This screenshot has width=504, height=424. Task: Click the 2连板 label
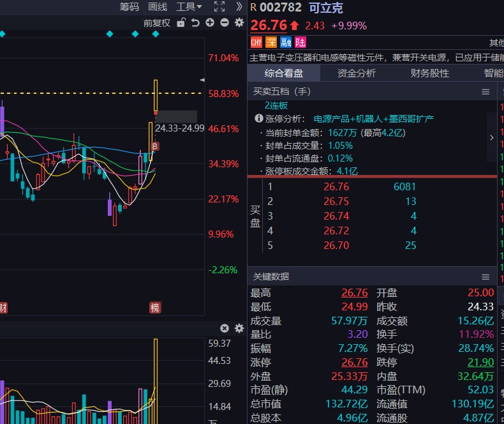pos(276,105)
